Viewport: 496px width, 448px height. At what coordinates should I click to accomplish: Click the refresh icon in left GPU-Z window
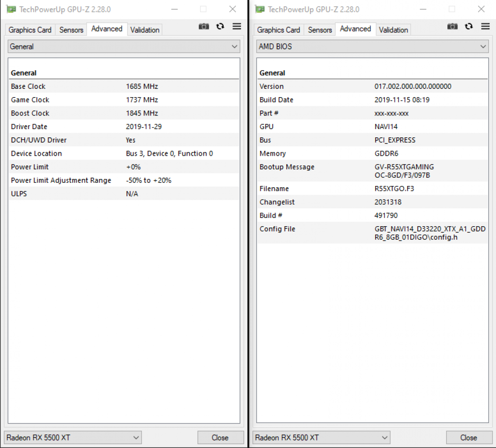coord(220,27)
